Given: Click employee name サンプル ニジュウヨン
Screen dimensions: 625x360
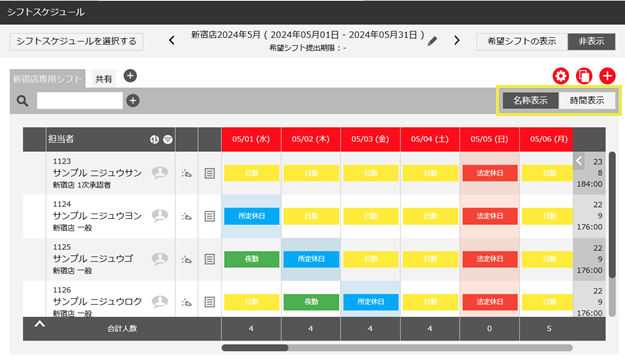Looking at the screenshot, I should pyautogui.click(x=97, y=216).
